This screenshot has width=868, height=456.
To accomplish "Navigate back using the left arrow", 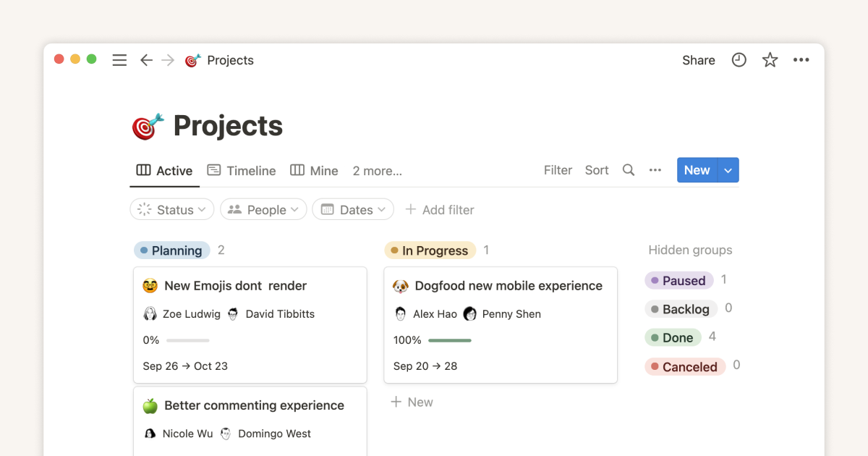I will click(x=146, y=61).
